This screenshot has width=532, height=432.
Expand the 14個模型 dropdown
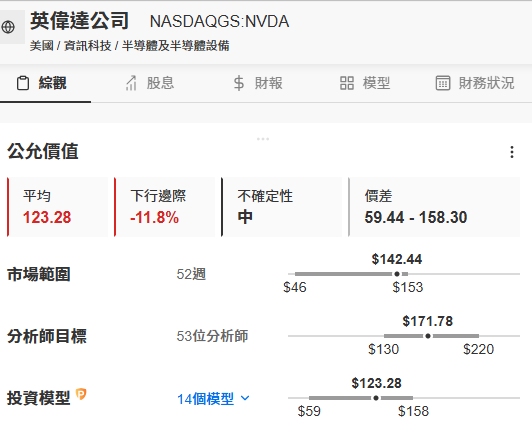click(x=213, y=399)
